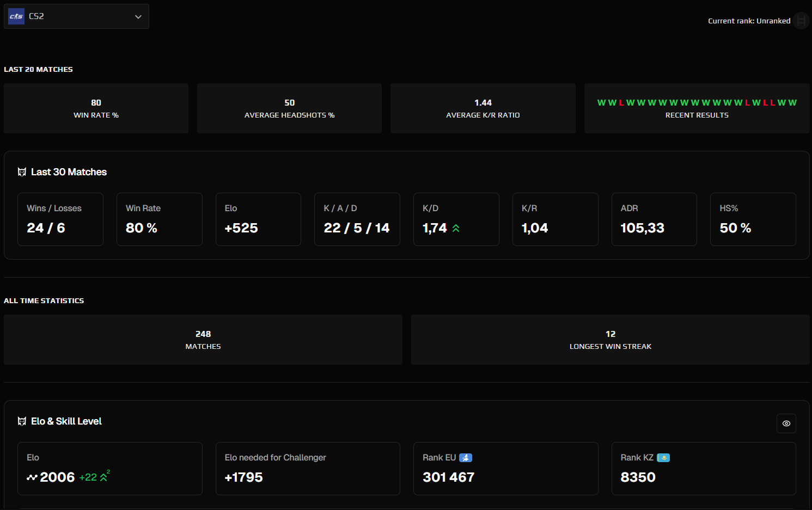This screenshot has width=812, height=510.
Task: Click the ladder rank icon beside Current rank
Action: click(x=801, y=21)
